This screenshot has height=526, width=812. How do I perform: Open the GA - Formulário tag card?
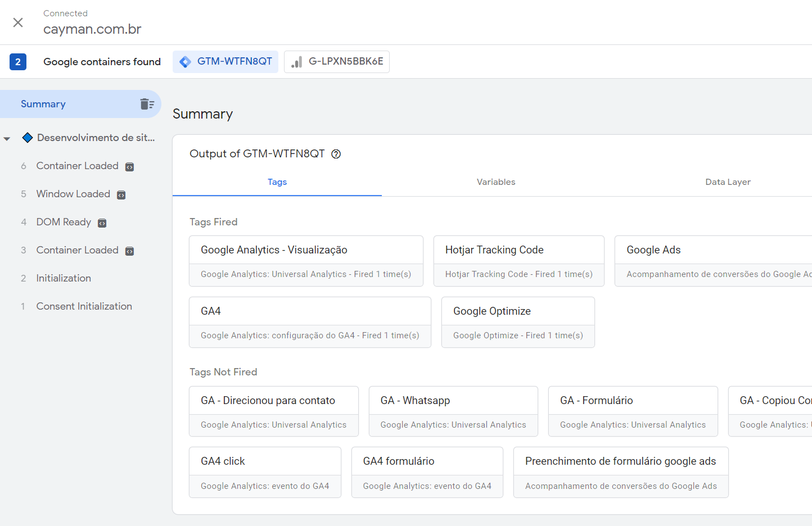[633, 411]
